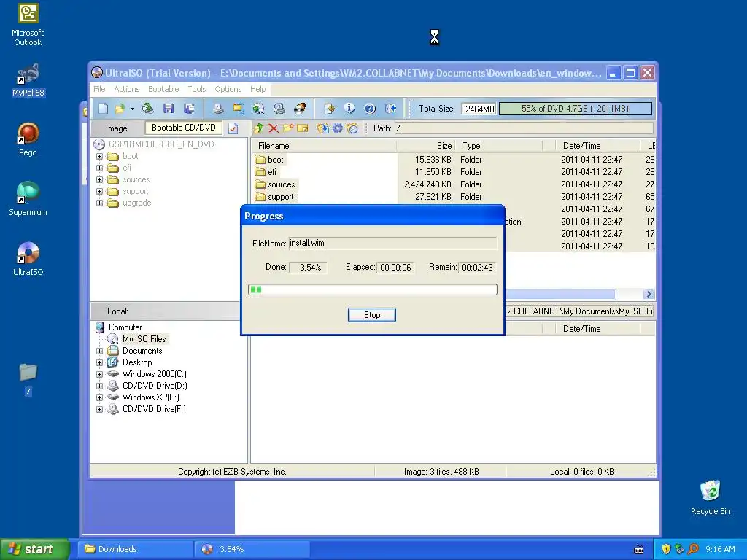The height and width of the screenshot is (560, 747).
Task: Select GSP1RMCULFRER_EN_DVD root tree node
Action: pyautogui.click(x=161, y=144)
